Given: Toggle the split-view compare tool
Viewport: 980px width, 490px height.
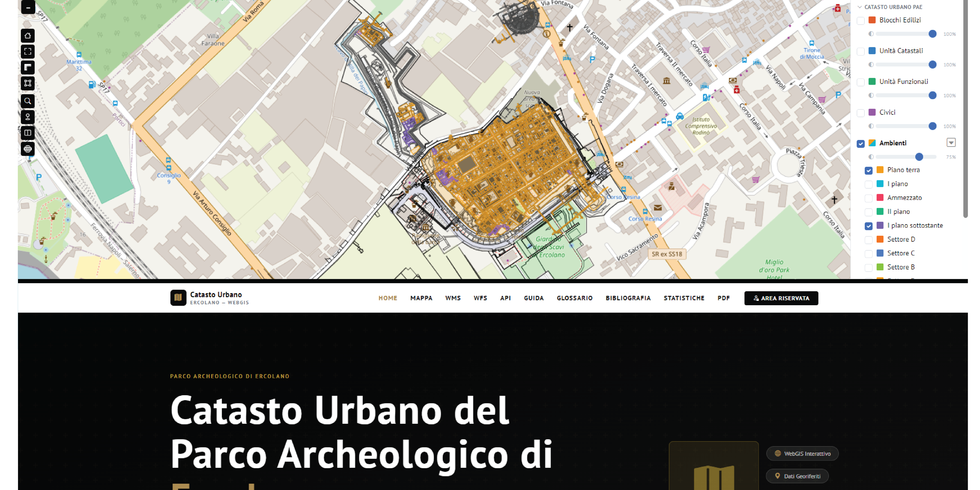Looking at the screenshot, I should [28, 133].
